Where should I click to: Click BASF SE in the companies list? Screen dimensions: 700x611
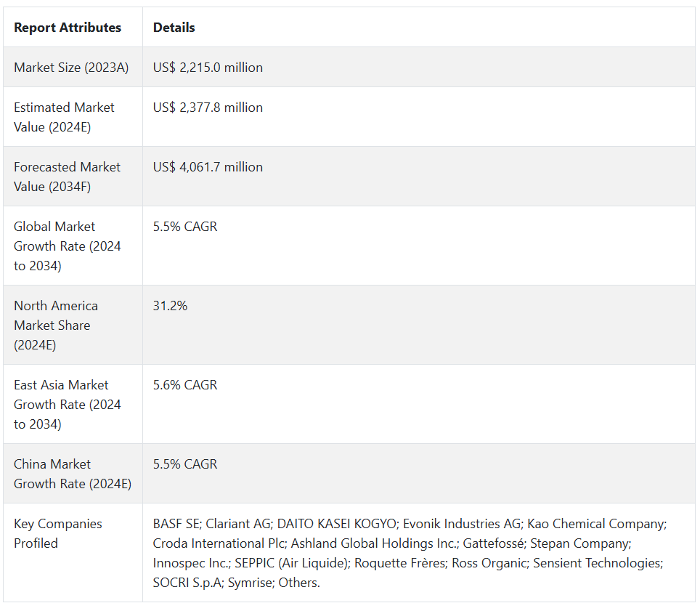point(176,524)
